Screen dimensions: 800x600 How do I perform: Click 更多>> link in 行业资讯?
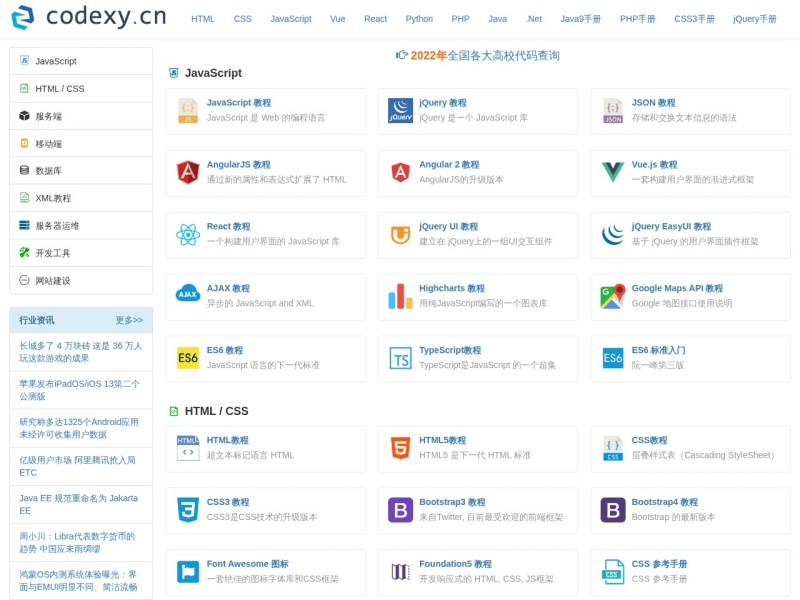coord(129,320)
